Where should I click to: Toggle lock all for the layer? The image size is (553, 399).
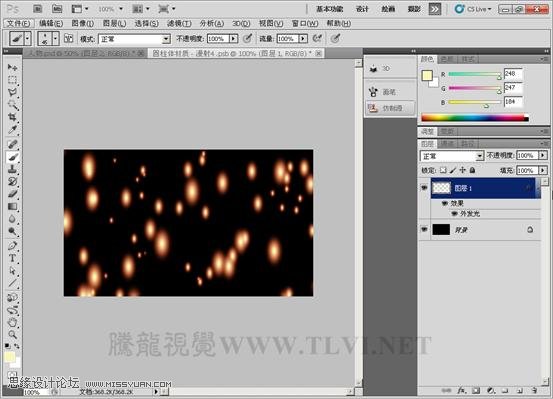pyautogui.click(x=473, y=170)
